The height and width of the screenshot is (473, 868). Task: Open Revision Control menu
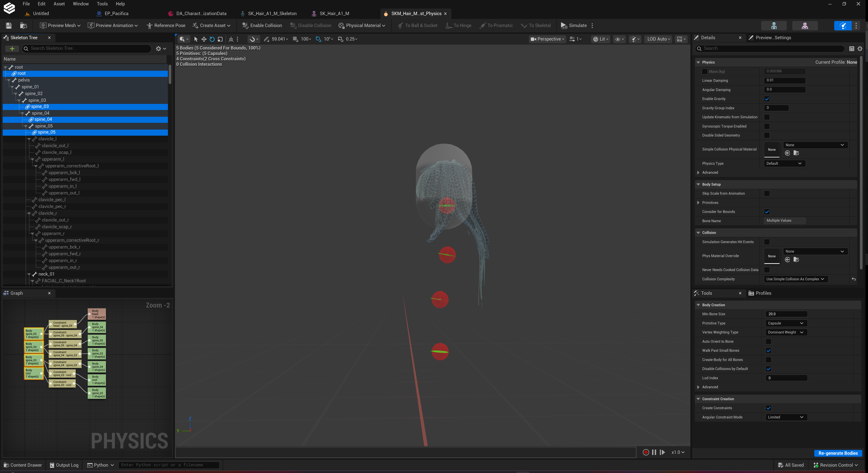tap(836, 465)
